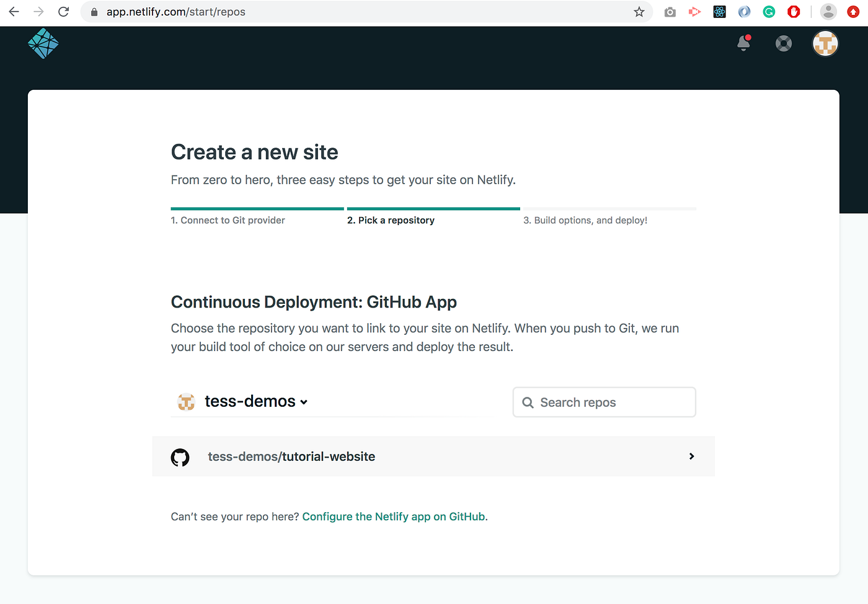Screen dimensions: 868x604
Task: Open the tess-demos avatar menu
Action: tap(825, 43)
